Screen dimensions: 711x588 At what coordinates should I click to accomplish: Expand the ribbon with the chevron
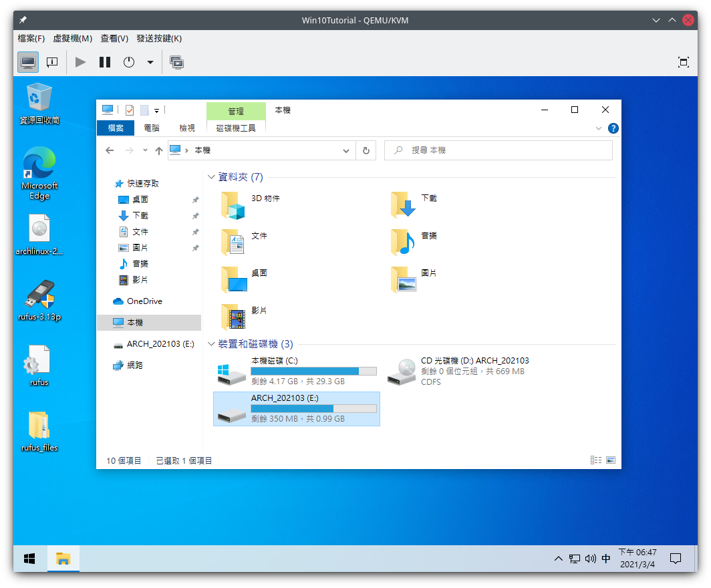(599, 128)
